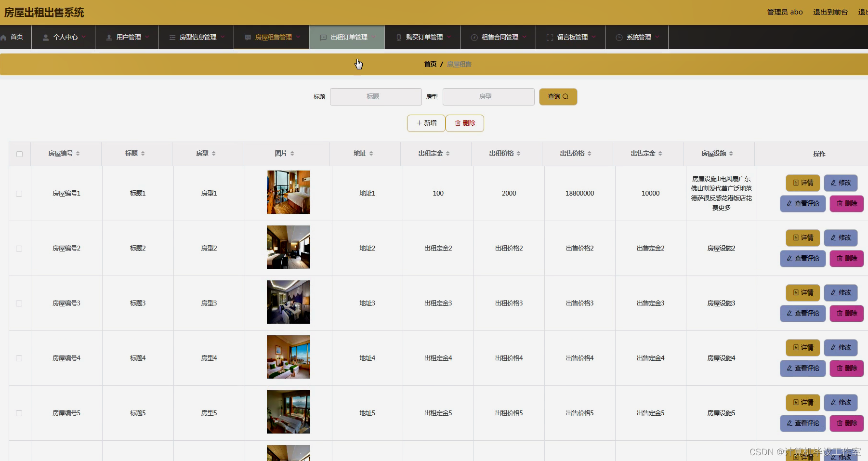Sort by 标题 column arrows
This screenshot has width=868, height=461.
coord(143,153)
